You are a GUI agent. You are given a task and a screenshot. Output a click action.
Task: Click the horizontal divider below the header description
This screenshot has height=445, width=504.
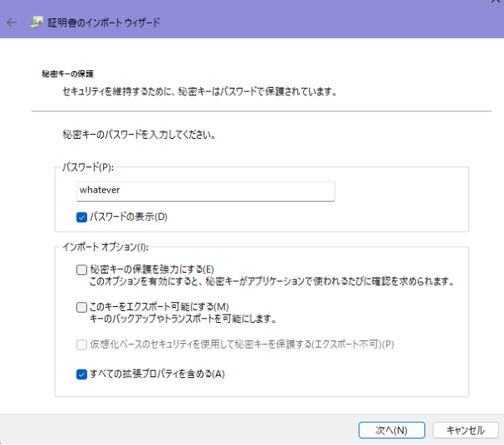pos(261,111)
